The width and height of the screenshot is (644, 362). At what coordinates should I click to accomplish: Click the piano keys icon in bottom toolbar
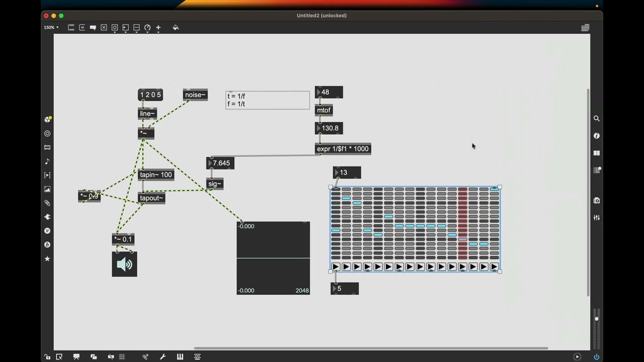click(x=180, y=356)
